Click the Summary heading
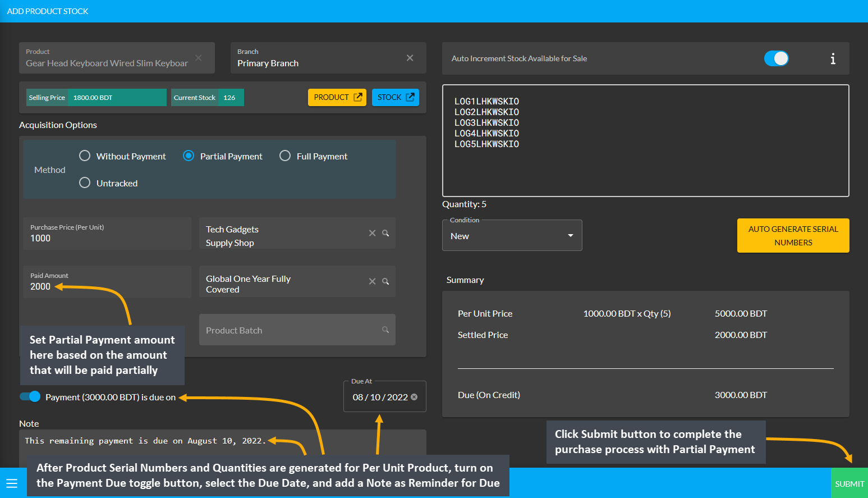This screenshot has height=498, width=868. [465, 280]
